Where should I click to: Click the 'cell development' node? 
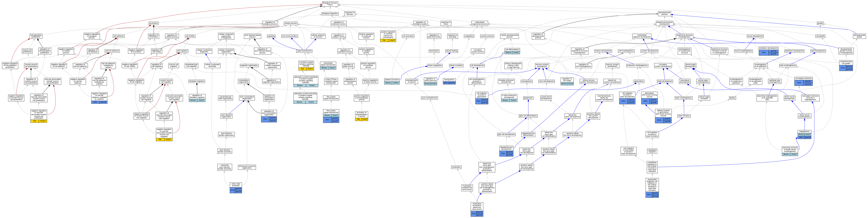pos(477,65)
